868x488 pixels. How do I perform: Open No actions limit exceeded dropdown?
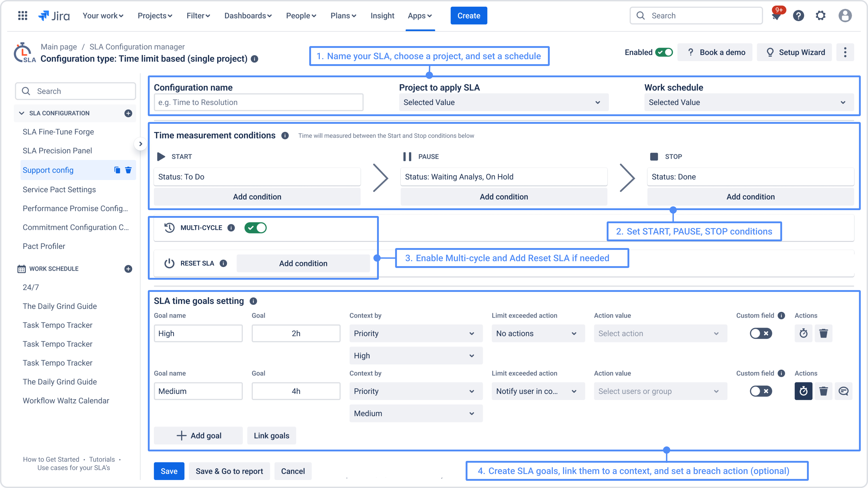[538, 333]
